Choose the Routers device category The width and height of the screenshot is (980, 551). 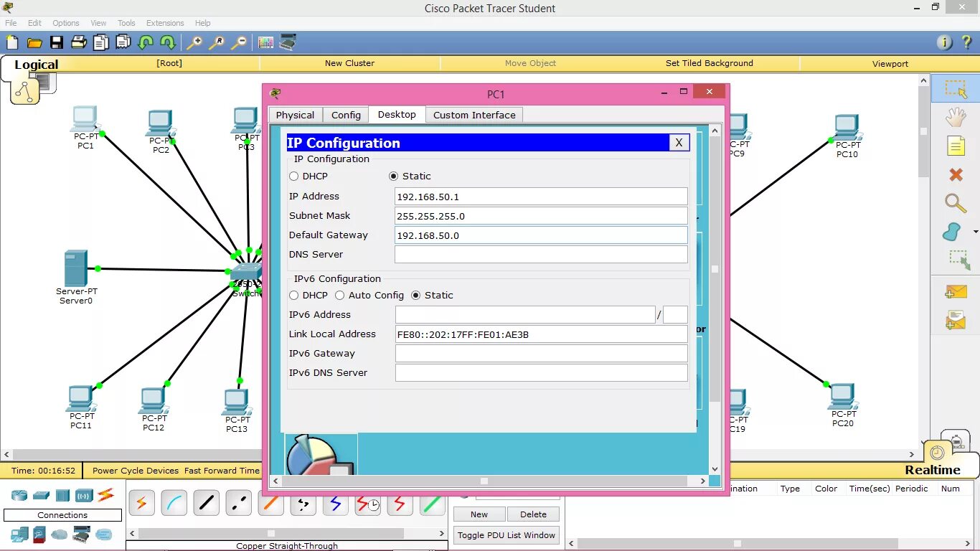[19, 495]
